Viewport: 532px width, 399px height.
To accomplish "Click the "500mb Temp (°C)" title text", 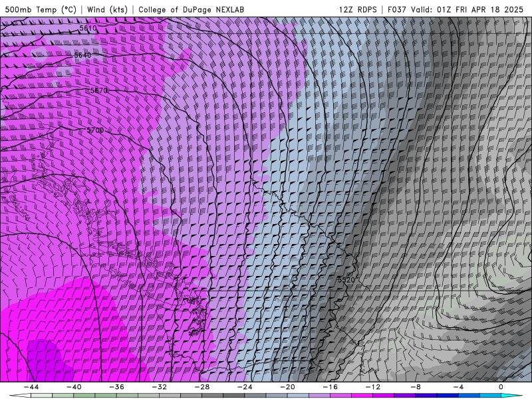I will [41, 9].
